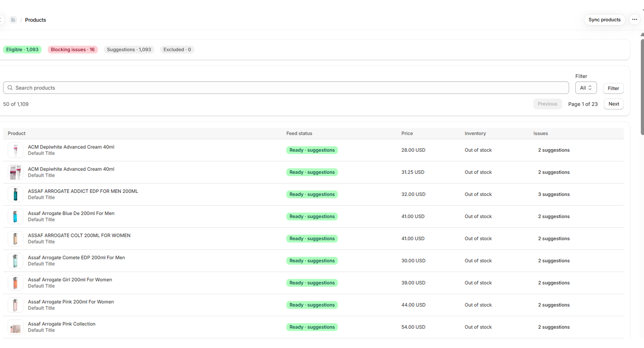Open the Suggestions · 1,093 tab
Image resolution: width=644 pixels, height=348 pixels.
coord(129,49)
